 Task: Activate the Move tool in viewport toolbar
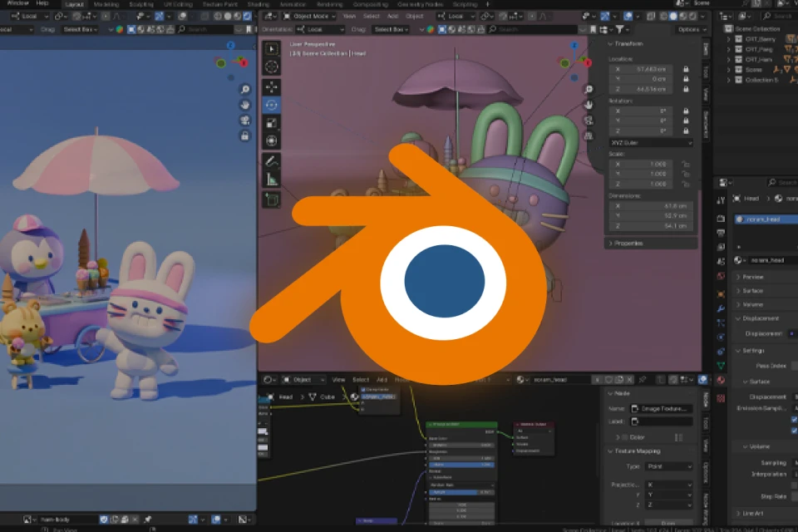pos(271,87)
